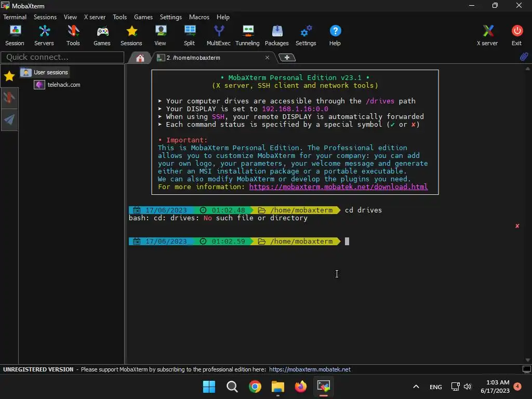Image resolution: width=532 pixels, height=399 pixels.
Task: Open the Games menu
Action: (143, 17)
